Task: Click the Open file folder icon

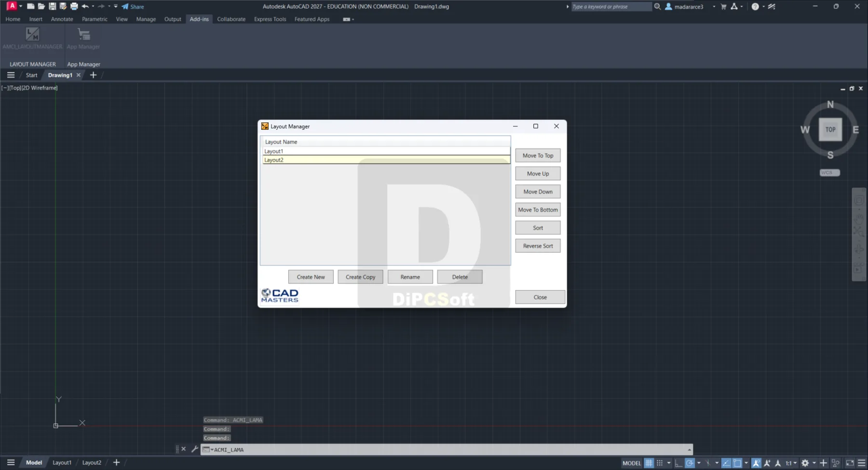Action: (41, 6)
